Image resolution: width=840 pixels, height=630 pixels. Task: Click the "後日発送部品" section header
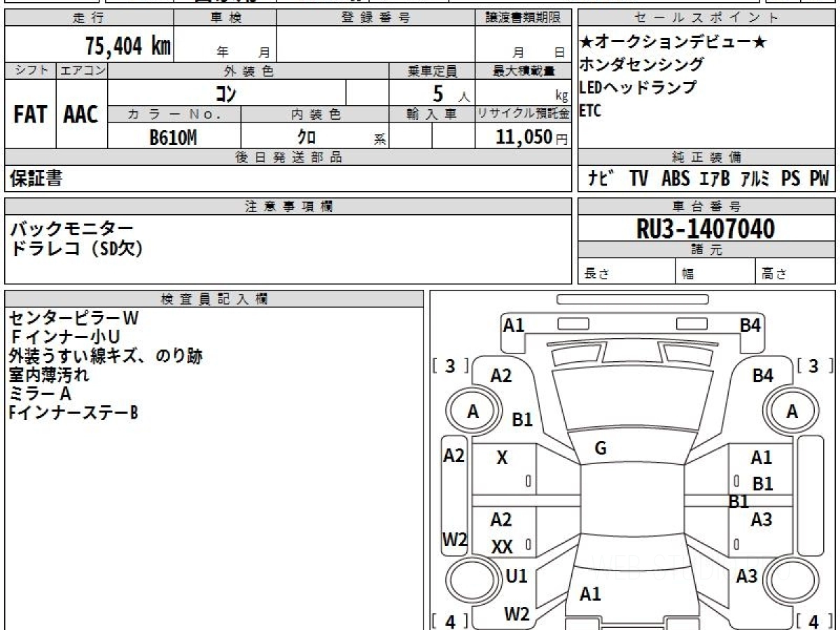tap(288, 157)
